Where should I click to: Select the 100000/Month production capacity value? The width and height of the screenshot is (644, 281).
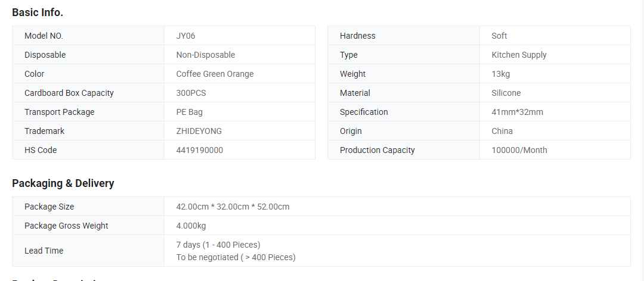click(x=519, y=150)
